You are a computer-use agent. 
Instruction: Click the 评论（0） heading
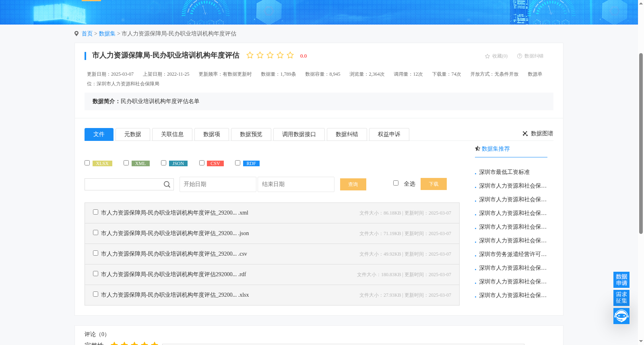(x=97, y=335)
